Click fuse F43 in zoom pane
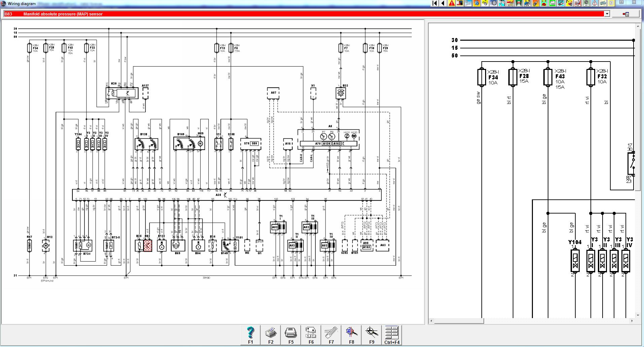Viewport: 644px width, 347px height. click(548, 77)
